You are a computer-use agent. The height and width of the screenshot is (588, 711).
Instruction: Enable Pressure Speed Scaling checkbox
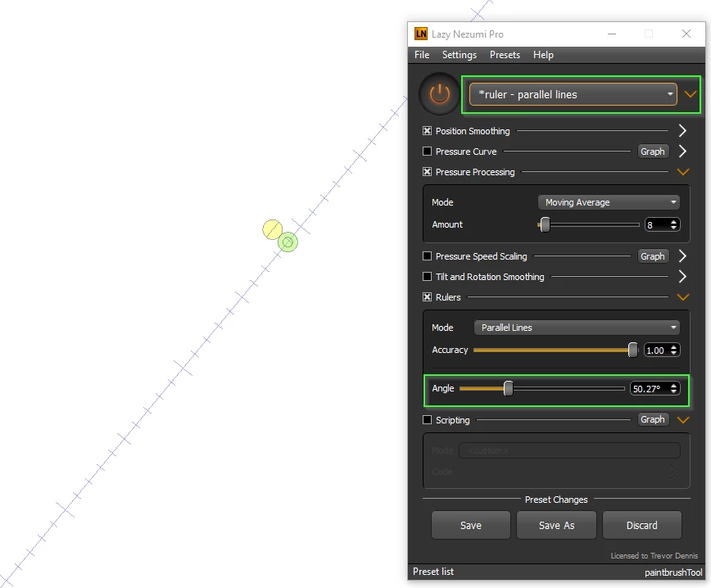click(427, 256)
